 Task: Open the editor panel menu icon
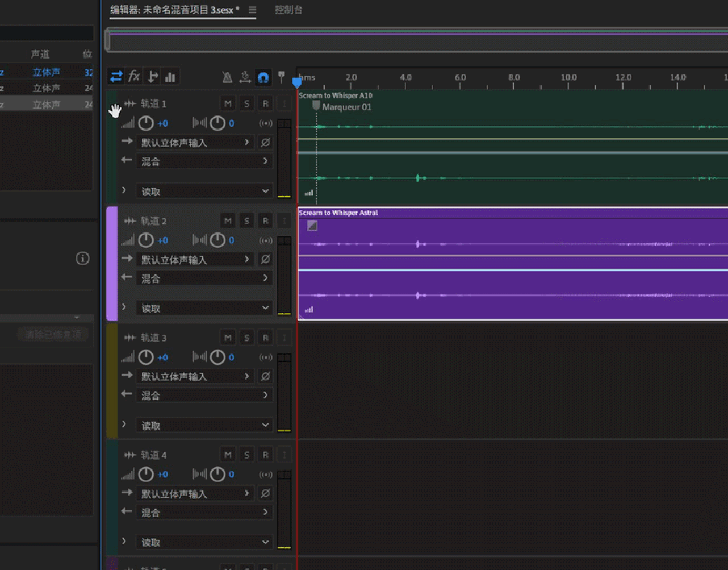[252, 10]
